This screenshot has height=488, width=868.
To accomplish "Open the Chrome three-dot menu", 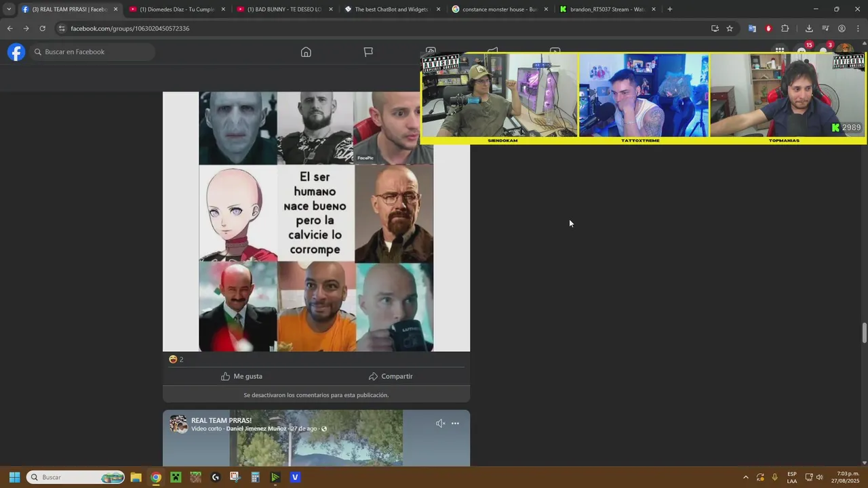I will coord(858,28).
